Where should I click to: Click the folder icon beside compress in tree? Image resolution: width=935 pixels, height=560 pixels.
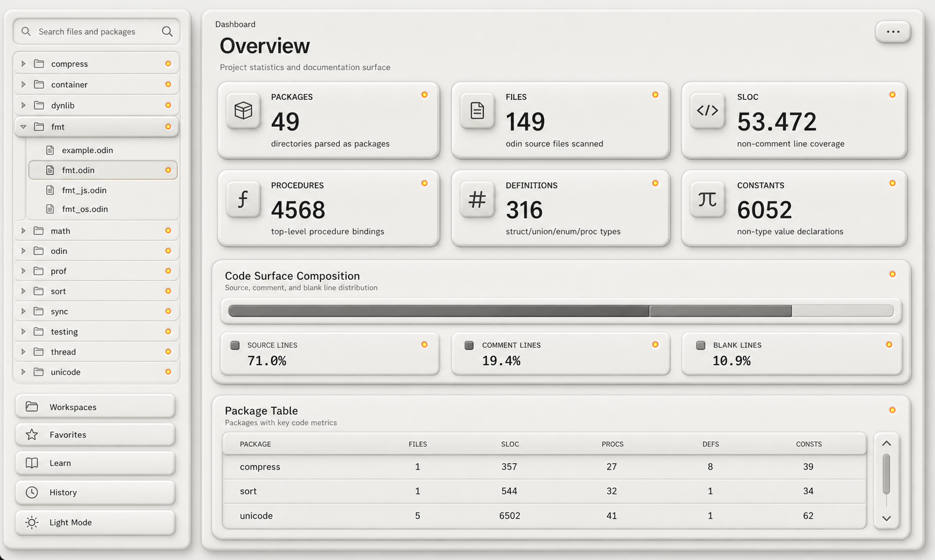(x=39, y=63)
